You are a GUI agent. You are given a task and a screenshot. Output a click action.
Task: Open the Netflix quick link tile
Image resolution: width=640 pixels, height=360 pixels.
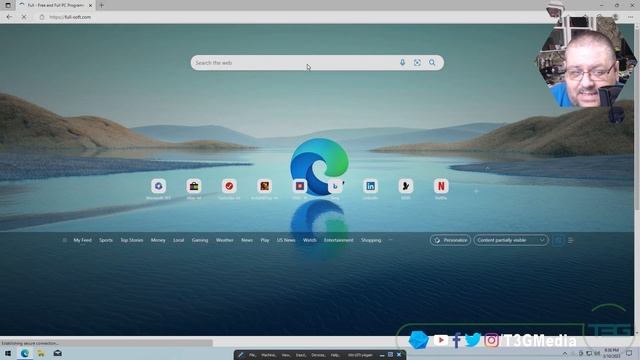pos(441,186)
